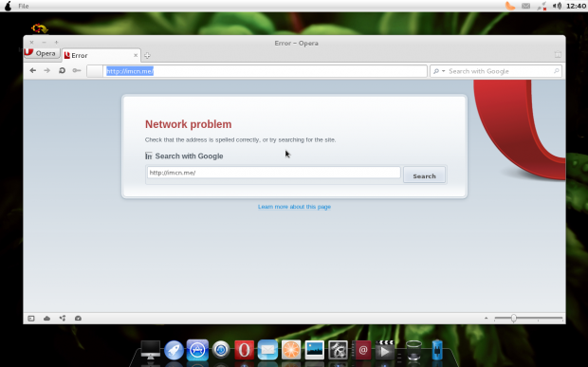Screen dimensions: 588x367
Task: Open the mail envelope tray icon
Action: (x=525, y=6)
